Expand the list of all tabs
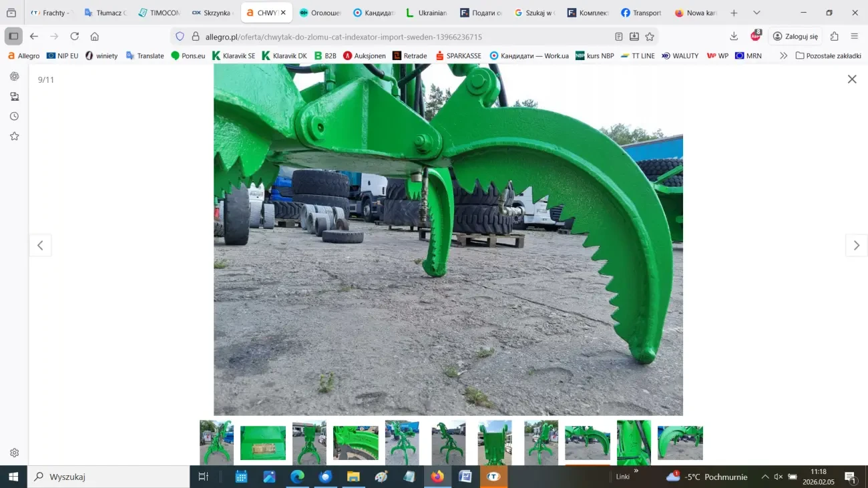 pos(756,13)
